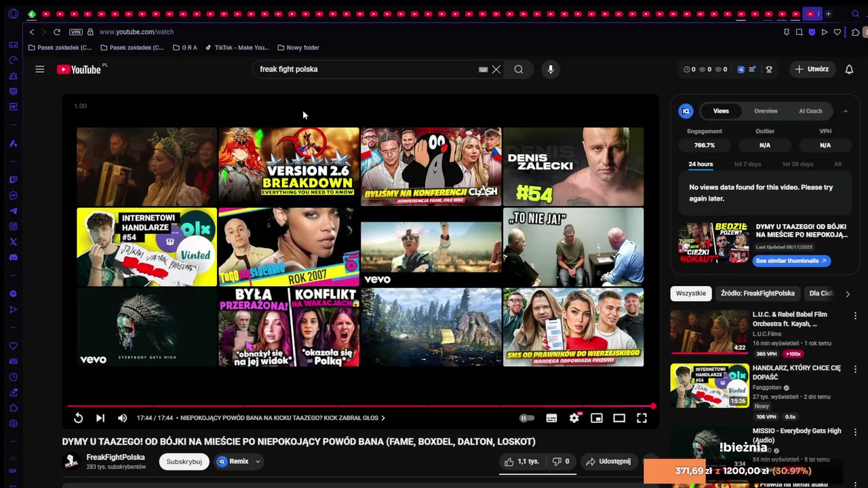Open player settings gear

click(574, 418)
